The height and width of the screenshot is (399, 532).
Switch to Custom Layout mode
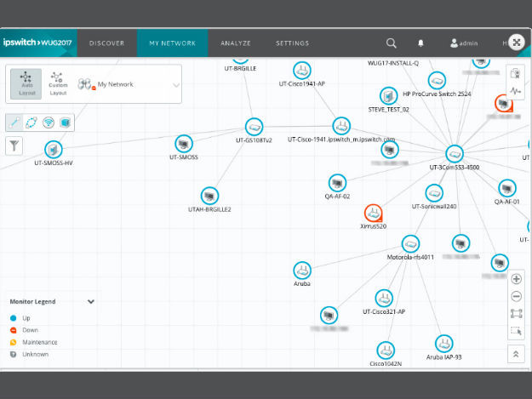[58, 83]
